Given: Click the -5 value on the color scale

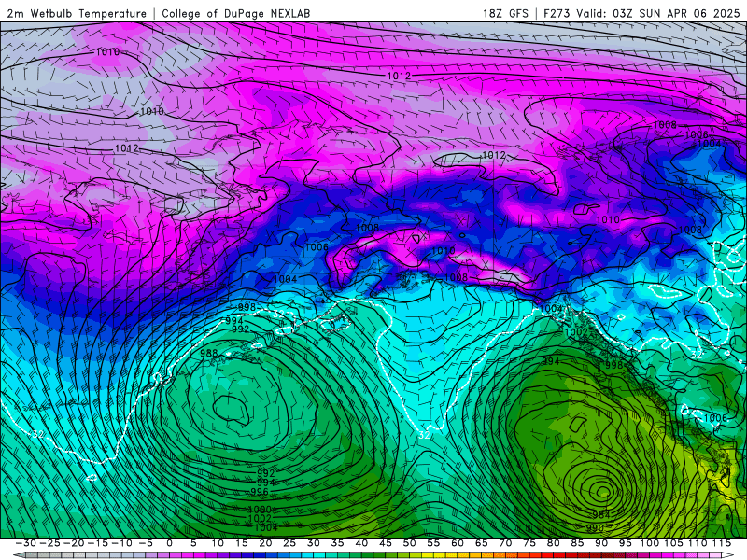Looking at the screenshot, I should click(x=146, y=543).
